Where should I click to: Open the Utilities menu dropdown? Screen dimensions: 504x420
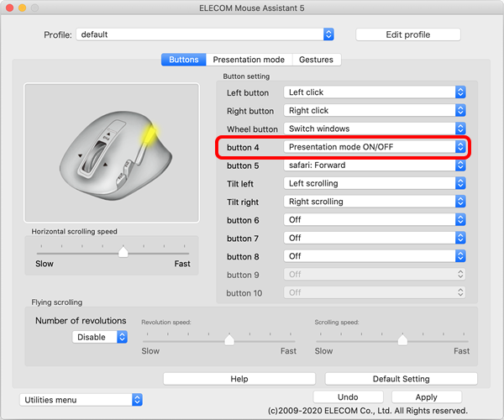click(x=81, y=400)
